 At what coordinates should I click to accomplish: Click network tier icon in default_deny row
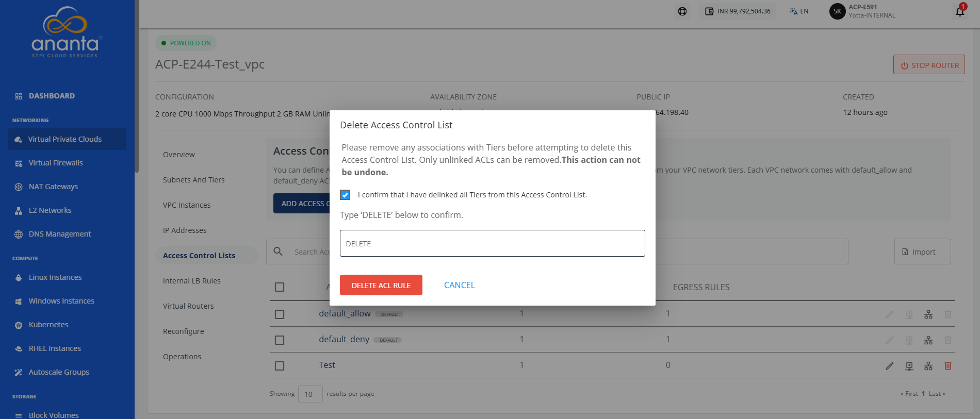pos(928,340)
